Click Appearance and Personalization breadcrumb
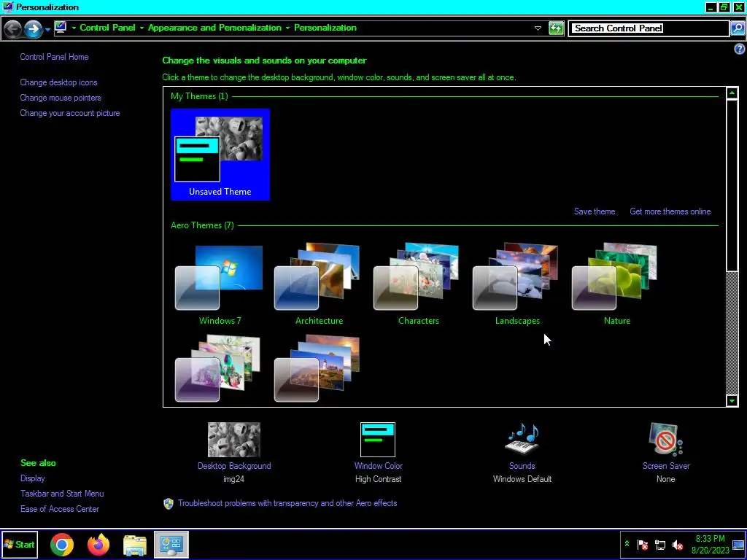 [x=214, y=28]
